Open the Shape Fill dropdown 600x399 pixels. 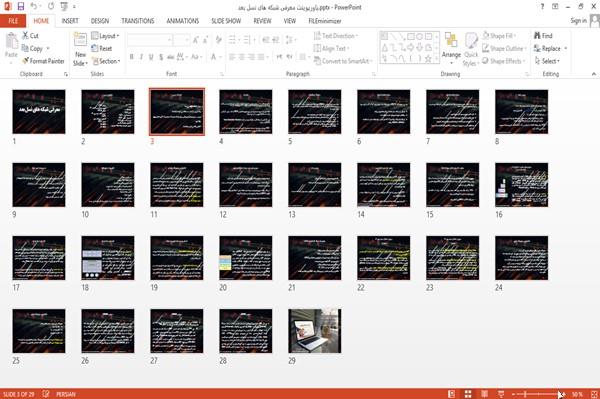tap(499, 36)
